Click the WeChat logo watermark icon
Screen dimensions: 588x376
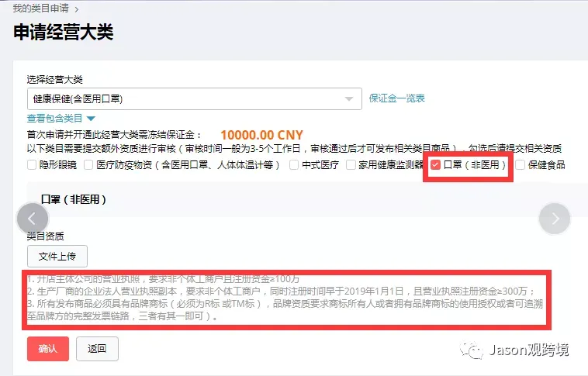click(472, 350)
